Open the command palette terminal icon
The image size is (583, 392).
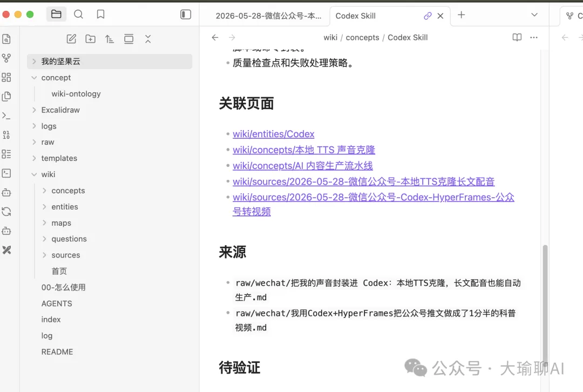[x=6, y=116]
